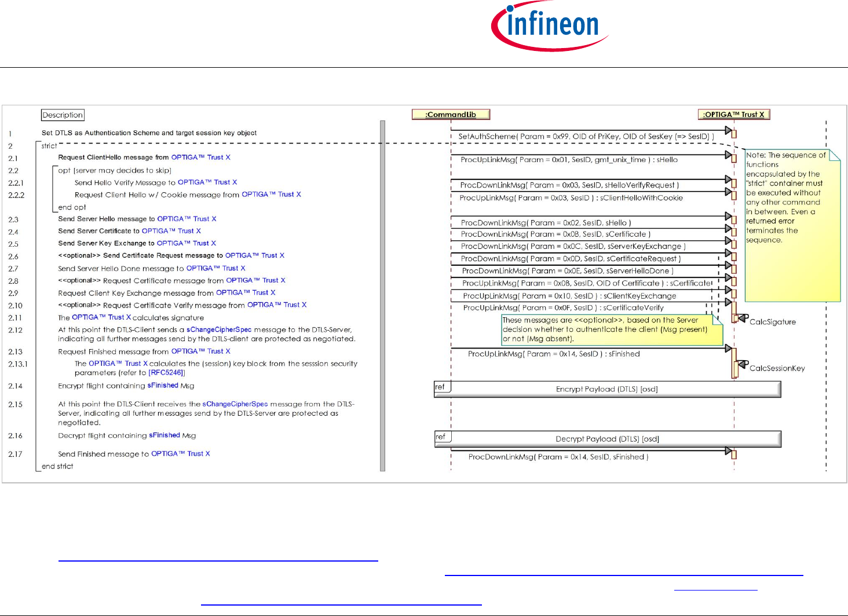Click the :CommandLib lifeline header
Image resolution: width=848 pixels, height=616 pixels.
(x=451, y=115)
